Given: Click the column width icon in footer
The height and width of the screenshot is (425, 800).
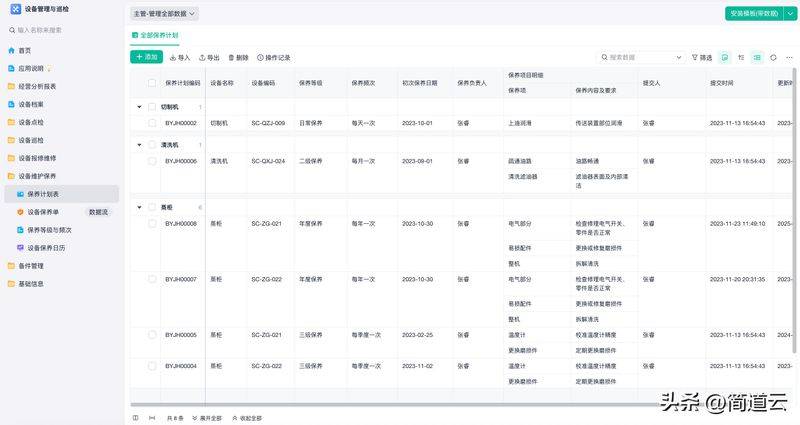Looking at the screenshot, I should tap(152, 417).
